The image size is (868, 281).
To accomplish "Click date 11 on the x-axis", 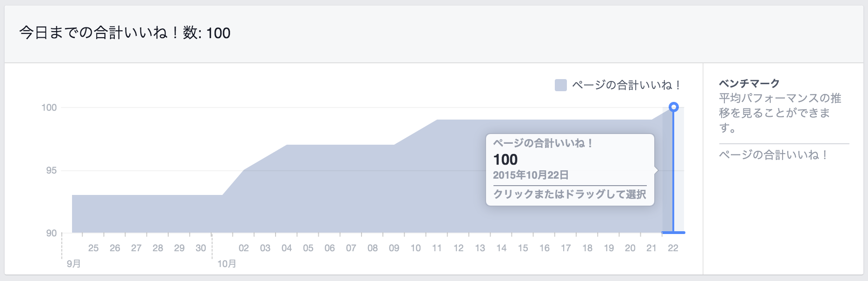I will click(x=437, y=248).
